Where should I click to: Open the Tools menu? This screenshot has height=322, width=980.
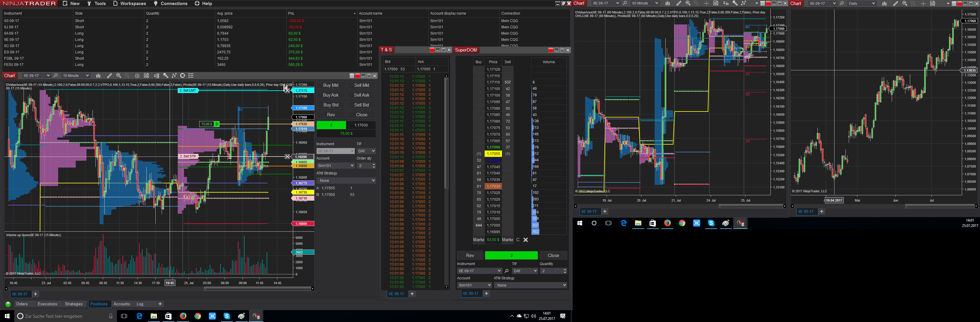pyautogui.click(x=96, y=3)
